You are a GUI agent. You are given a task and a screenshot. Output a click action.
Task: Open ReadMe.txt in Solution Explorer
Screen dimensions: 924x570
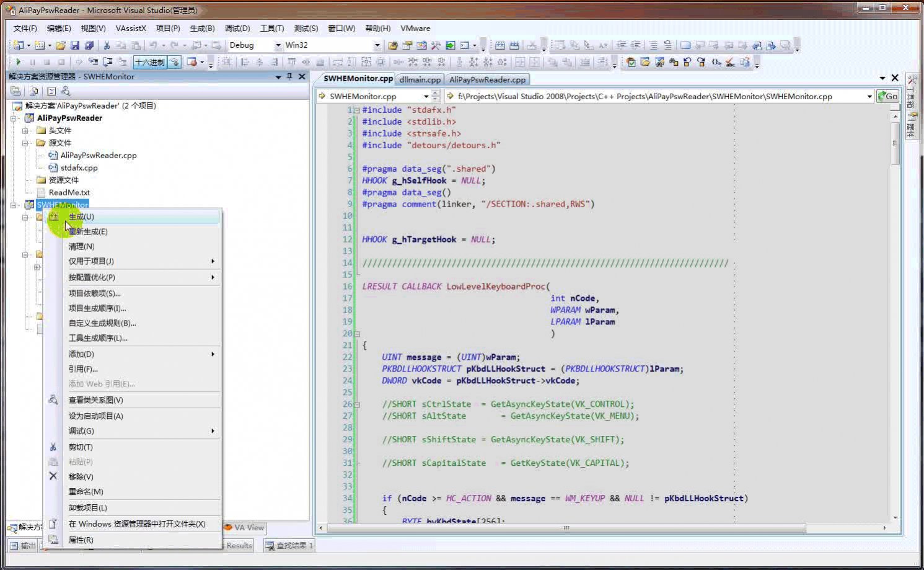point(69,192)
